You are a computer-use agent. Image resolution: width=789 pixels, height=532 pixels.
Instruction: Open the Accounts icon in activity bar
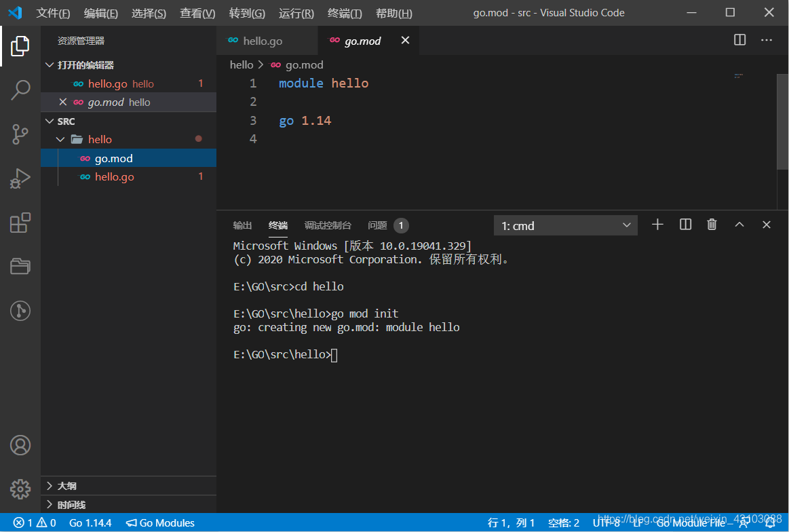(x=20, y=445)
